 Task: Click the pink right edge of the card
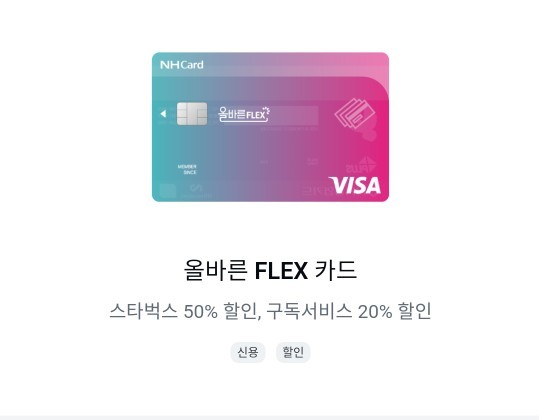383,137
